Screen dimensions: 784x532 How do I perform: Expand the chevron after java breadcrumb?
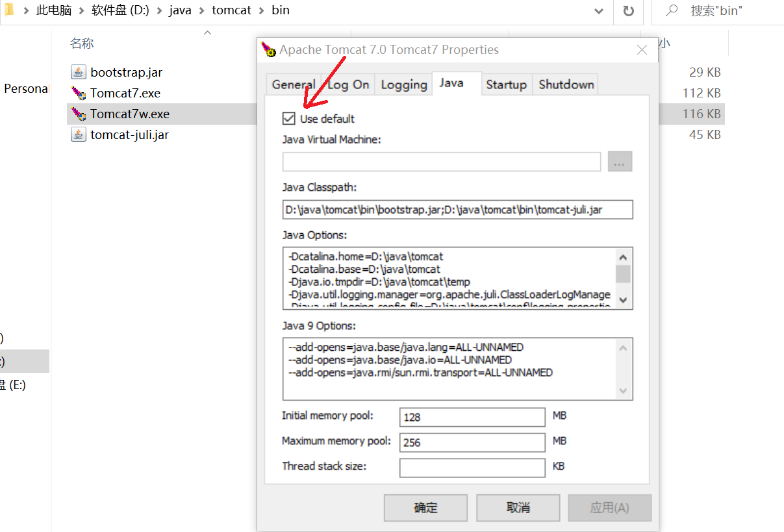201,10
